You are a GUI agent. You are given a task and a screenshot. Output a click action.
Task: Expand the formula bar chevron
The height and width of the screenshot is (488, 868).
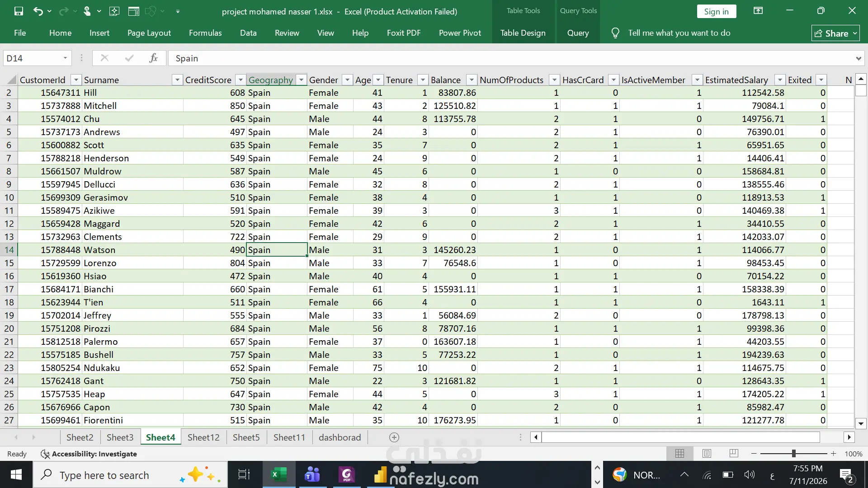pyautogui.click(x=858, y=58)
